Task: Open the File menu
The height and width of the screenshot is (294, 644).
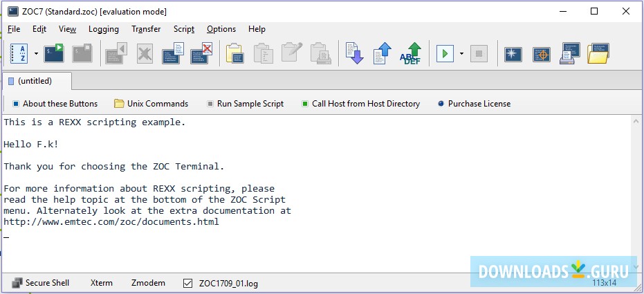Action: pyautogui.click(x=14, y=29)
